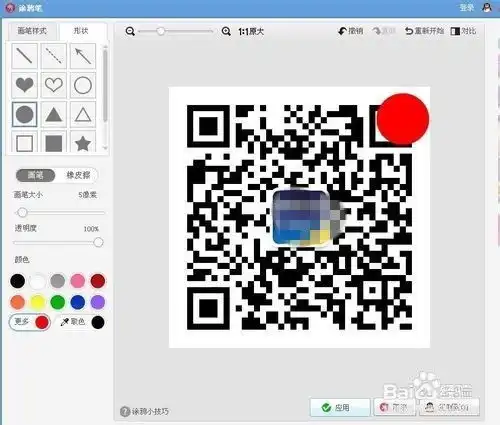Click the app logo in title bar
This screenshot has width=500, height=425.
(x=10, y=8)
